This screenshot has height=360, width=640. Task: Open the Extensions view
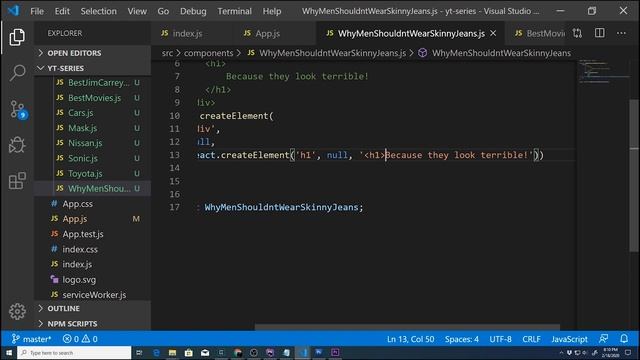(x=17, y=181)
